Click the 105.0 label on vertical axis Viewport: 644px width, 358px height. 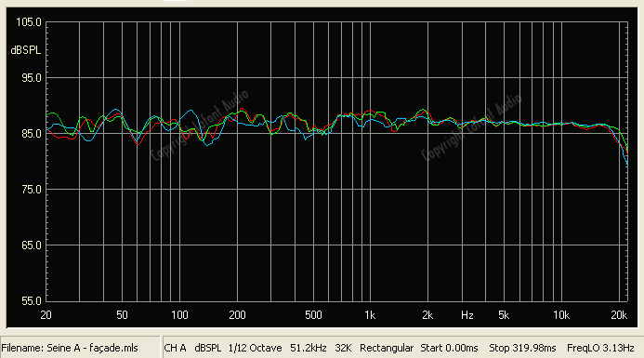tap(28, 22)
